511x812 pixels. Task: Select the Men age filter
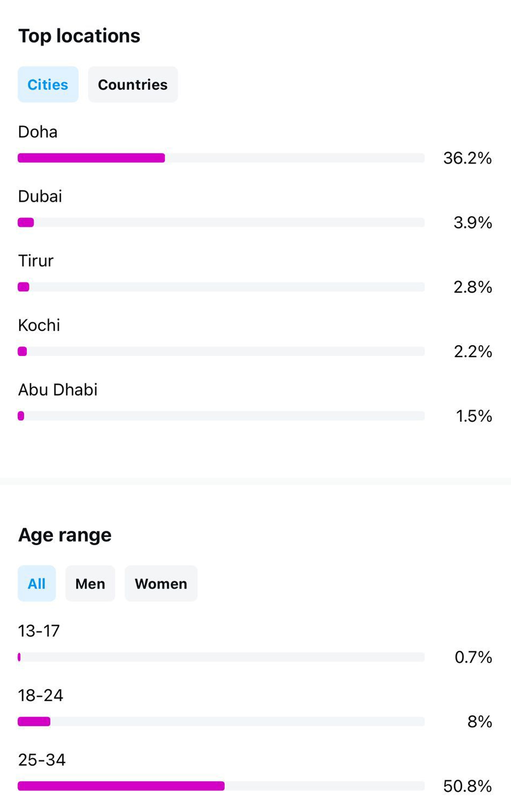(90, 583)
